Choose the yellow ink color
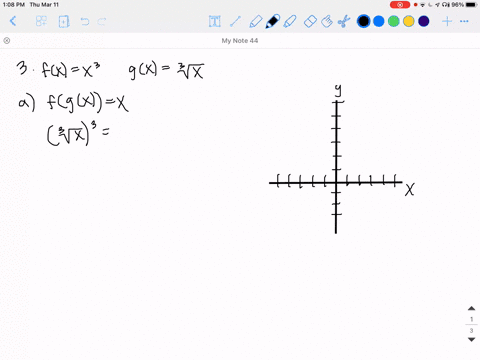 click(x=409, y=21)
